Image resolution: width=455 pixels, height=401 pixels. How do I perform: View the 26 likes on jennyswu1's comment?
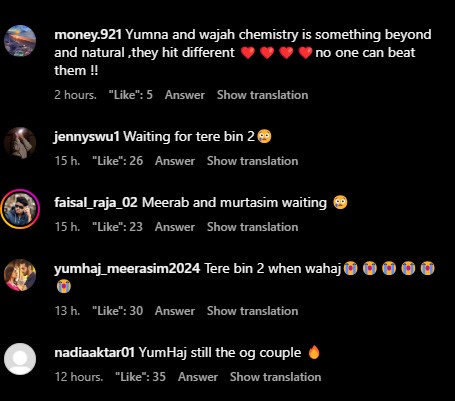point(118,161)
